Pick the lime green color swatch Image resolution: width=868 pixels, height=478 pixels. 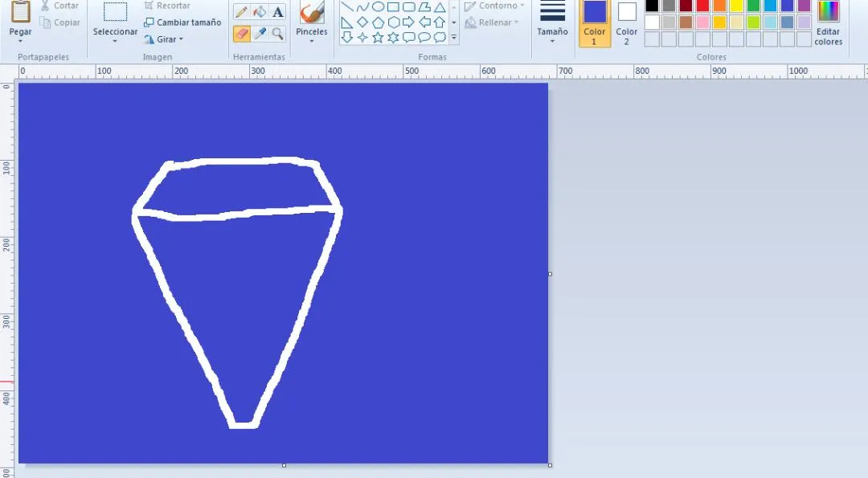click(753, 22)
